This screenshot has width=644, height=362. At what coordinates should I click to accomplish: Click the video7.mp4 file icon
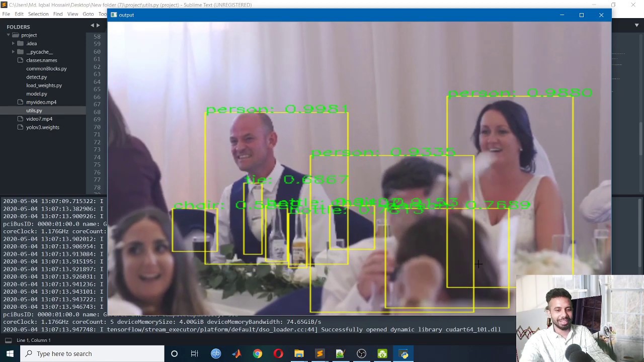click(20, 119)
